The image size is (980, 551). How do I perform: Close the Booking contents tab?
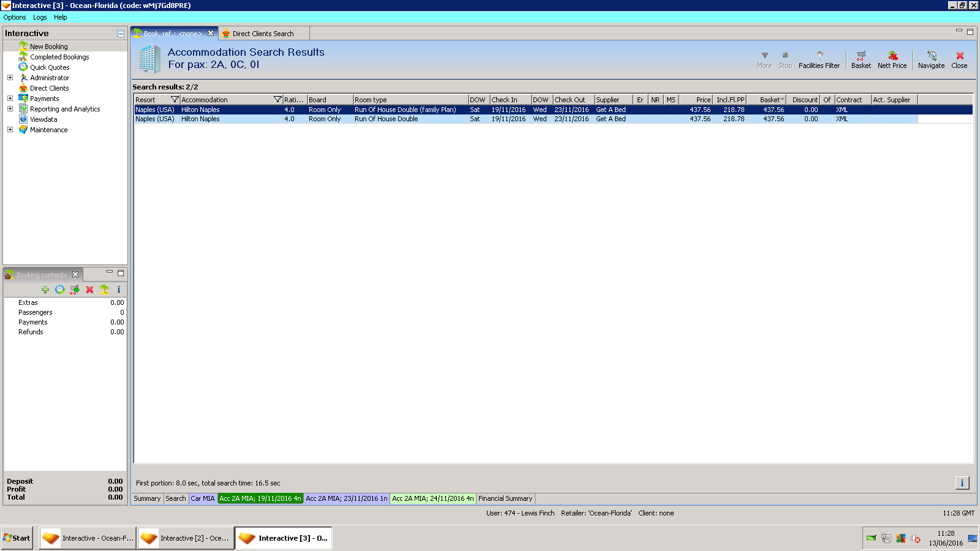(75, 275)
